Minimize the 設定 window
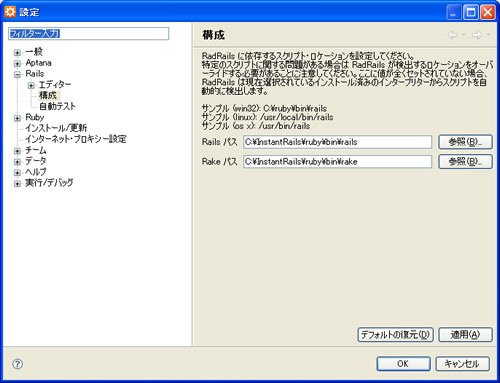Viewport: 500px width, 383px height. tap(454, 13)
